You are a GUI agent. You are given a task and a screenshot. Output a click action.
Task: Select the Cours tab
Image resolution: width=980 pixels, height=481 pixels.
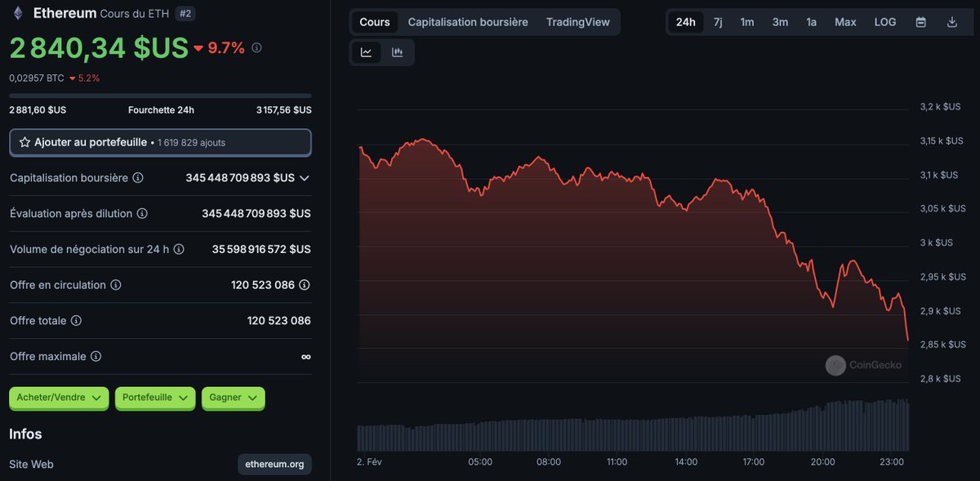click(x=375, y=22)
